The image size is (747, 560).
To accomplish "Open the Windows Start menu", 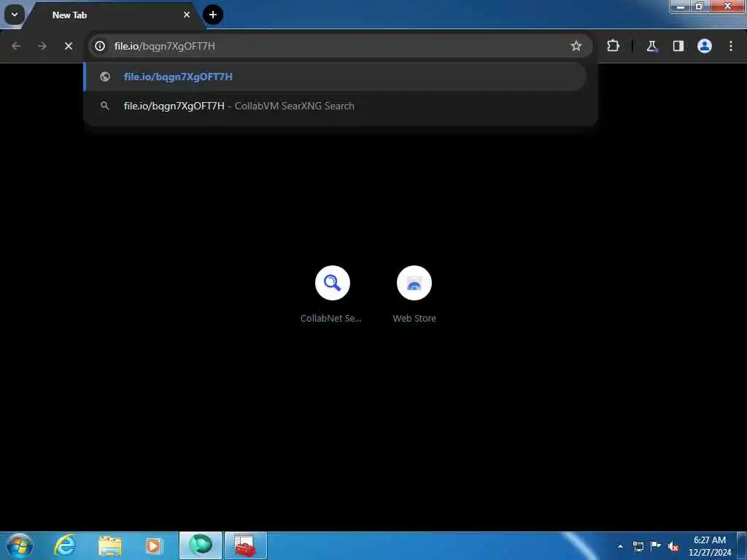I will click(20, 545).
